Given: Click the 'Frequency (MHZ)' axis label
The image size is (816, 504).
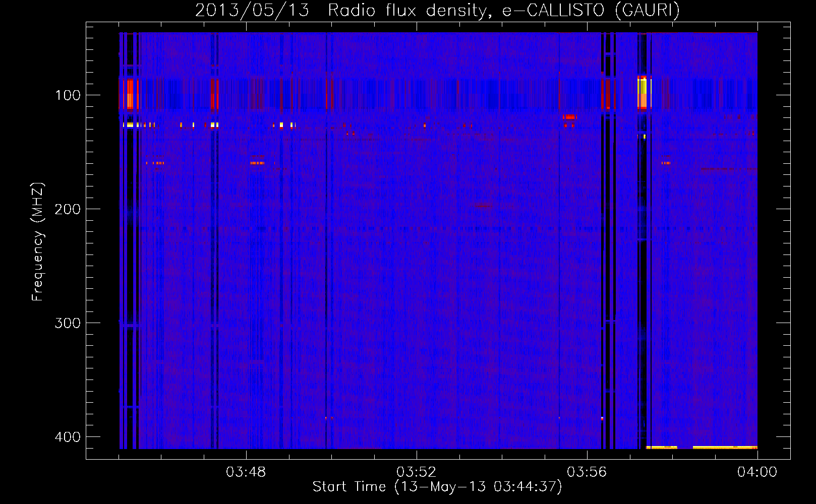Looking at the screenshot, I should click(38, 241).
